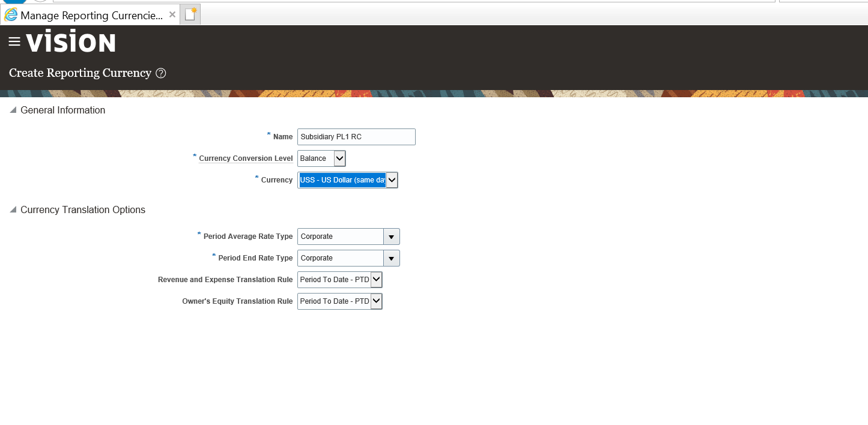Open a new browser tab
The height and width of the screenshot is (425, 868).
pyautogui.click(x=190, y=15)
